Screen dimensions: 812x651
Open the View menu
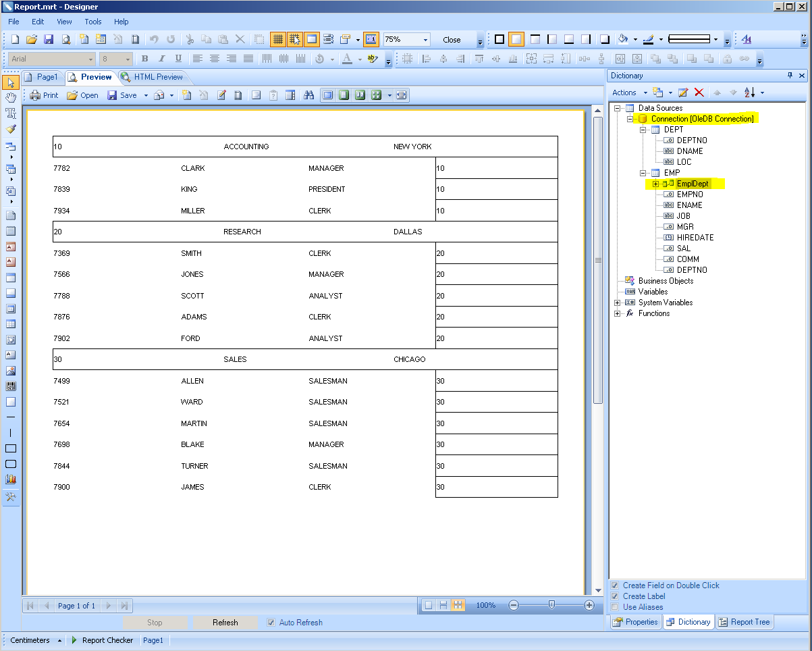[64, 22]
